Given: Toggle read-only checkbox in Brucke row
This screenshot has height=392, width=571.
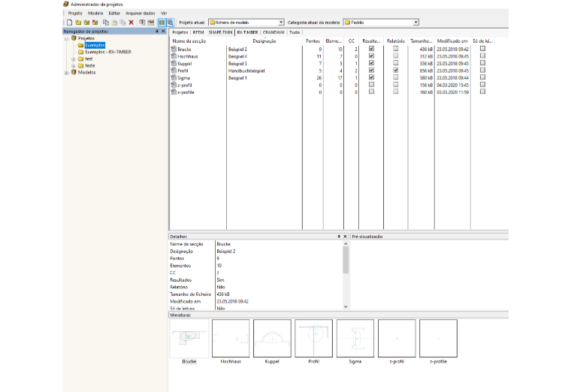Looking at the screenshot, I should click(483, 48).
